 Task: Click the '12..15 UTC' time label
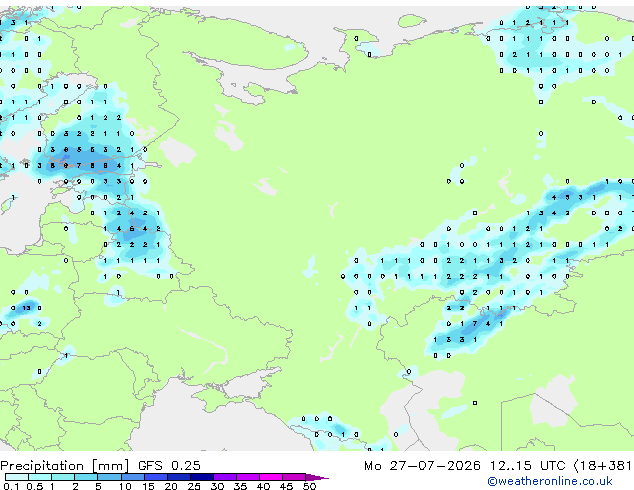(528, 465)
